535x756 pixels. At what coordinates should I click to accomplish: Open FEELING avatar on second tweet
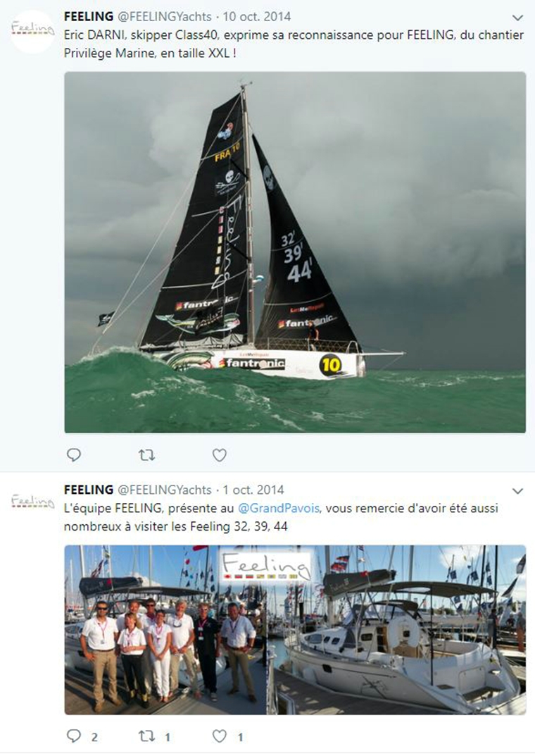(33, 502)
